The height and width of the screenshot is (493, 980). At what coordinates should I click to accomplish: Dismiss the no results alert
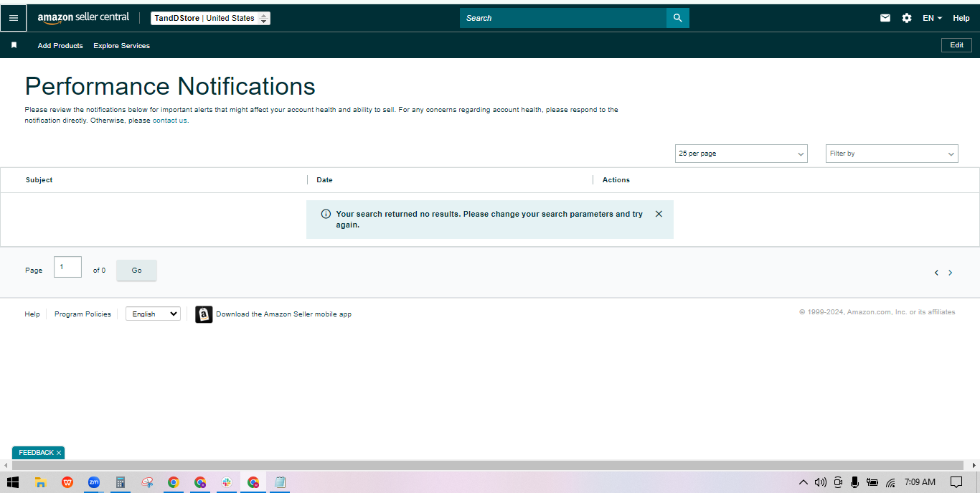[x=659, y=214]
